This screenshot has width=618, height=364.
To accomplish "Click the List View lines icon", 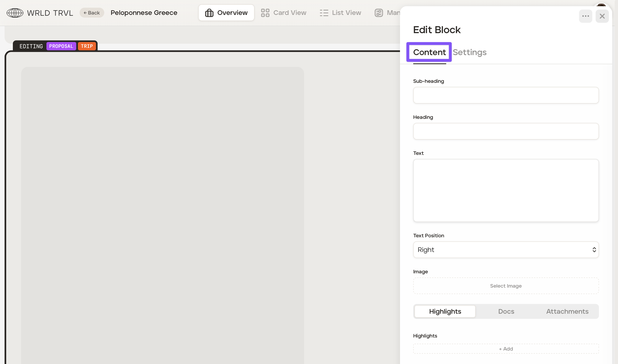I will (324, 13).
